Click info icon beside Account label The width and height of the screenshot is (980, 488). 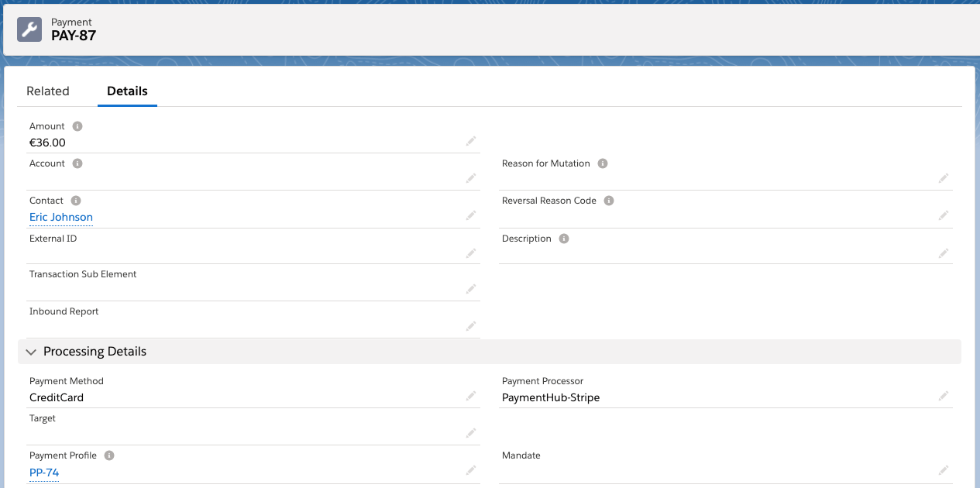tap(77, 163)
